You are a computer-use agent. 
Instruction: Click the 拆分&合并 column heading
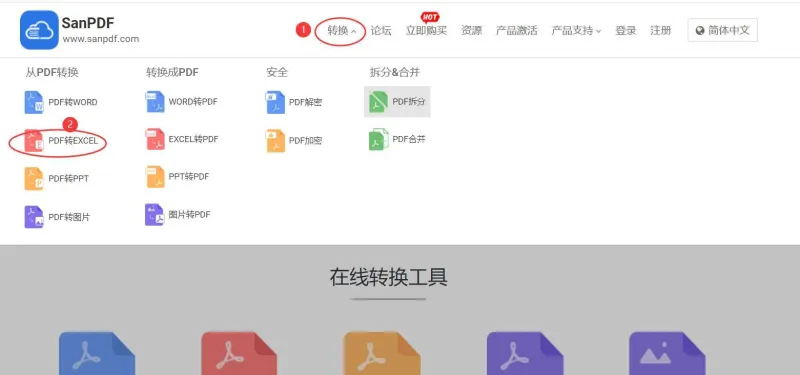click(395, 72)
